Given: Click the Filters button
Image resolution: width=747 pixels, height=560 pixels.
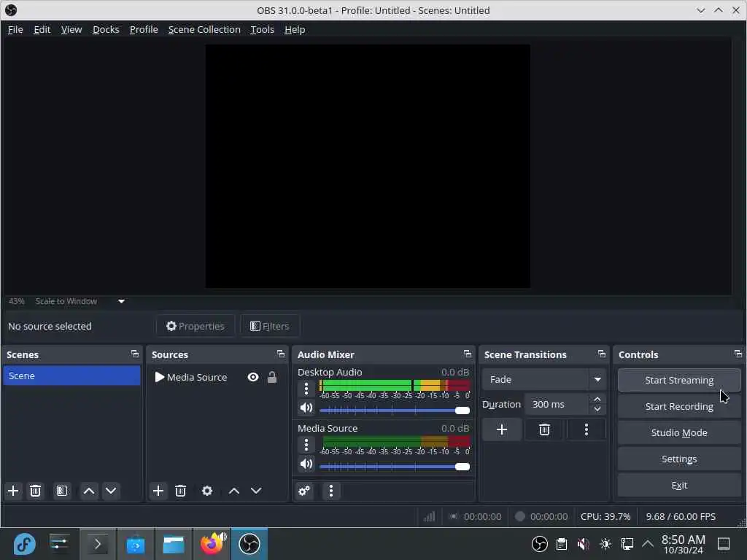Looking at the screenshot, I should pos(270,326).
